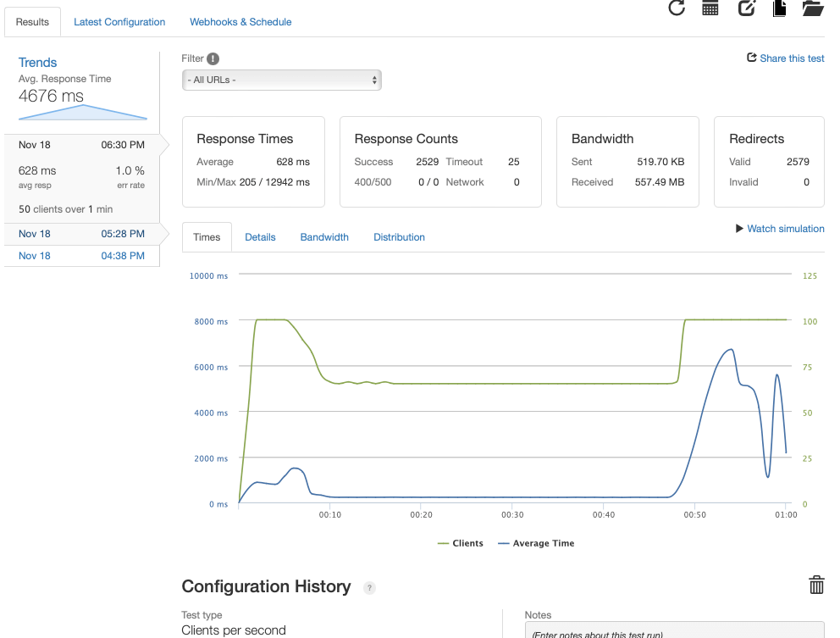Click the Trends link in sidebar
Screen dimensions: 840x638
click(x=37, y=63)
